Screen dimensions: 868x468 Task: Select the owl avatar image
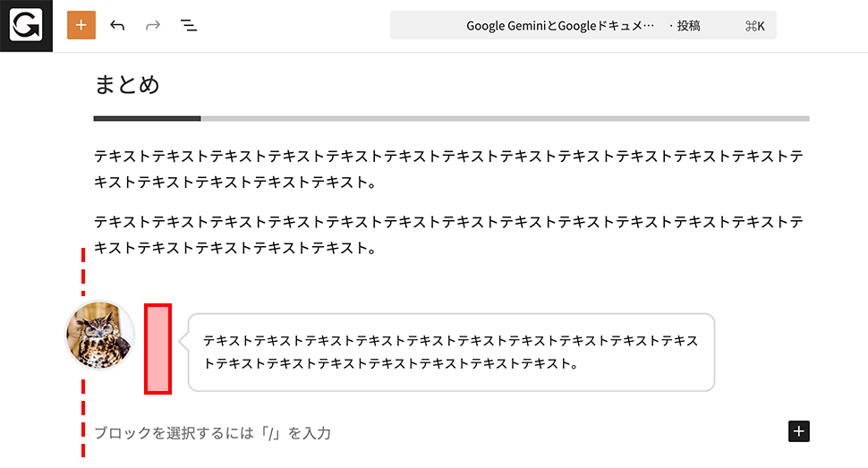point(100,335)
